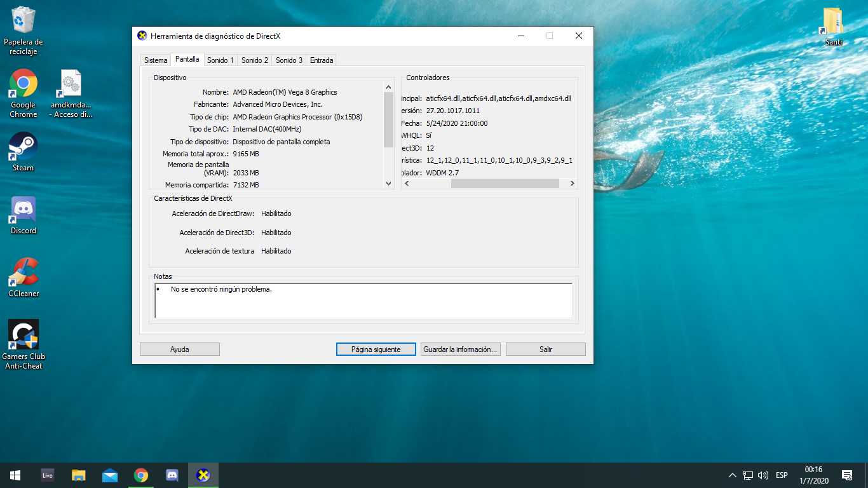Viewport: 868px width, 488px height.
Task: Open the volume control tray icon
Action: (763, 475)
